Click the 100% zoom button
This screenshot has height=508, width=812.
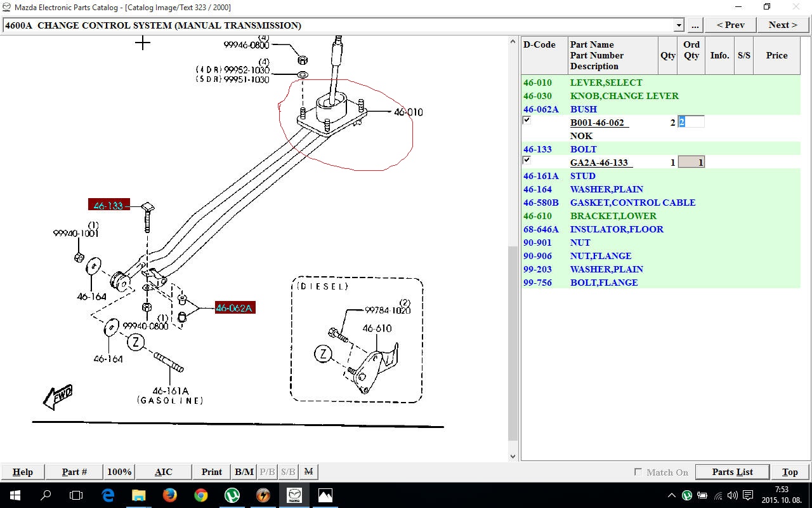(119, 472)
